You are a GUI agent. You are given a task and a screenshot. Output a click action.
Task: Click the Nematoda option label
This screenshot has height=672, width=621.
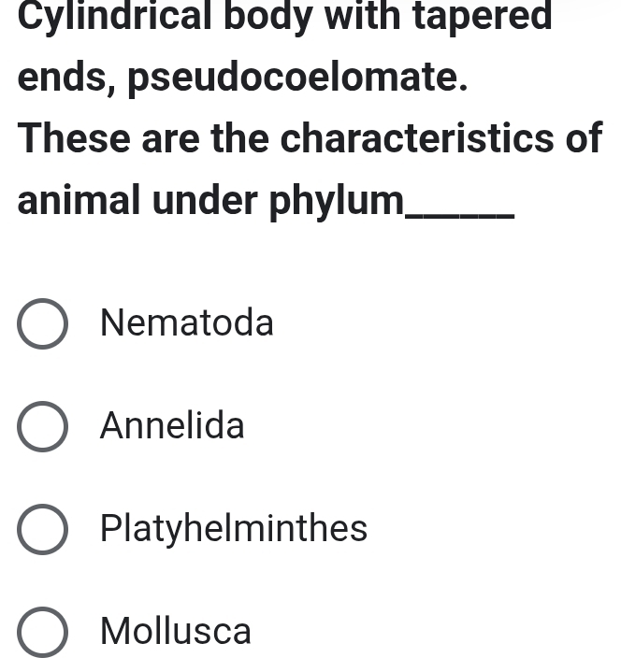187,324
